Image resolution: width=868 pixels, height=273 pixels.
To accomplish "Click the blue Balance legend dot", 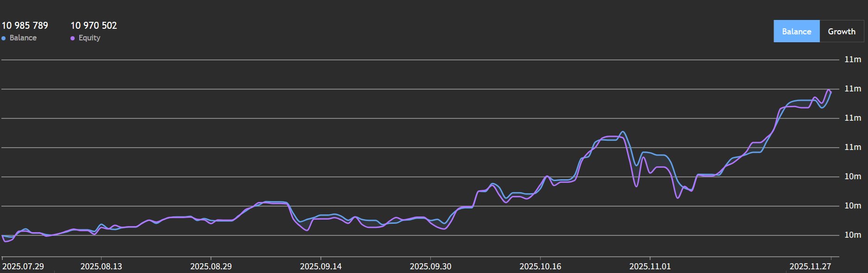I will (4, 39).
